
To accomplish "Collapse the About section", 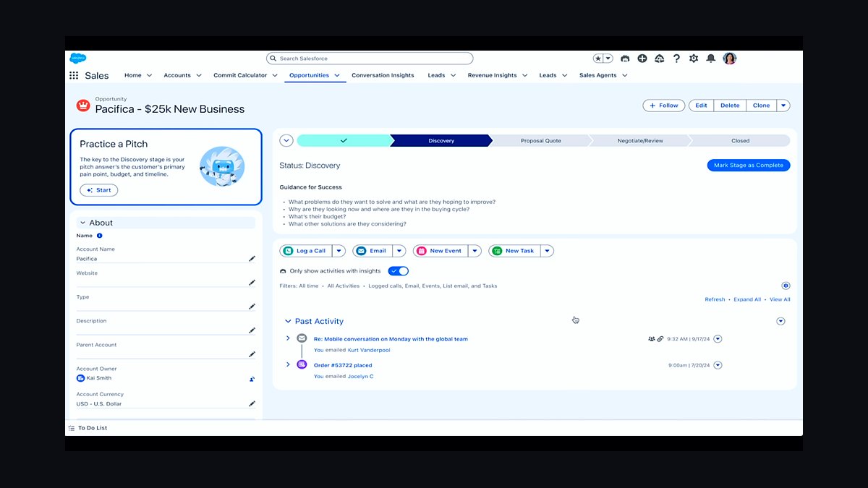I will pos(82,223).
